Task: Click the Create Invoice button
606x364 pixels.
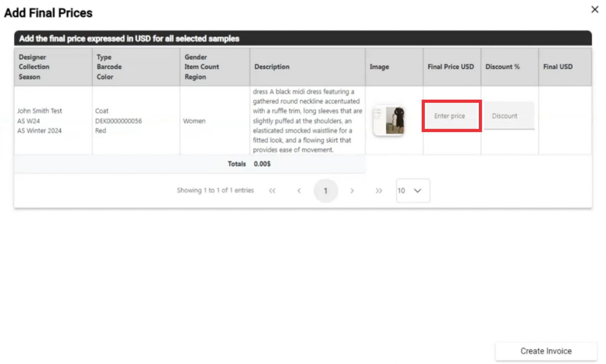Action: (546, 351)
